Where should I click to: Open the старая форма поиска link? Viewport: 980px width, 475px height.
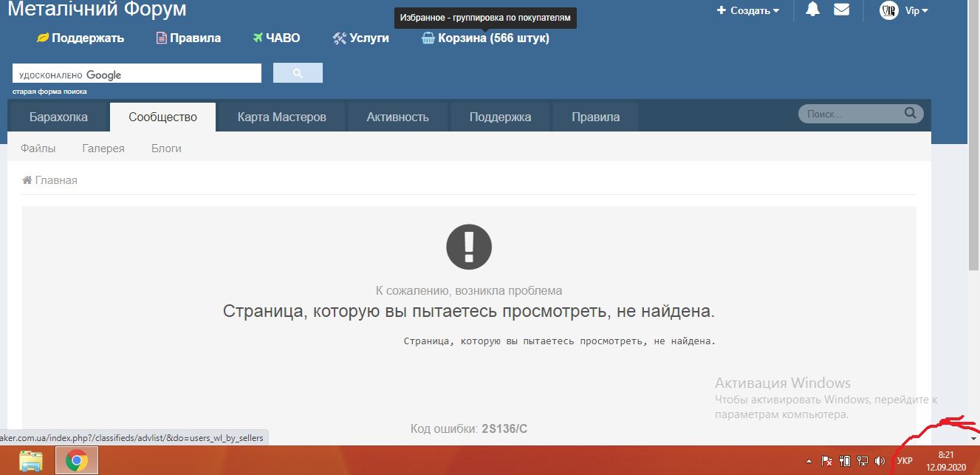coord(49,92)
